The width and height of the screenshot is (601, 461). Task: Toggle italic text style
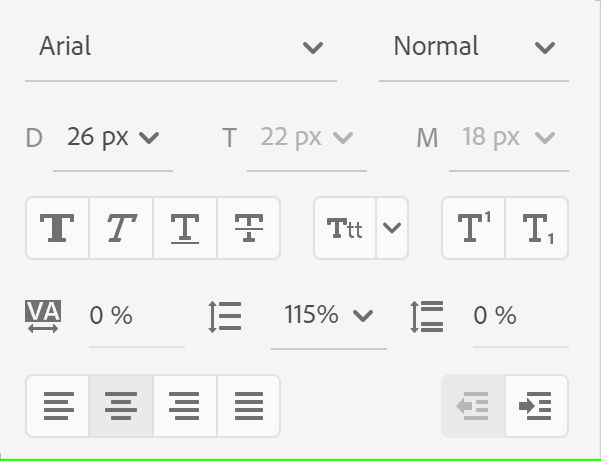pyautogui.click(x=121, y=228)
